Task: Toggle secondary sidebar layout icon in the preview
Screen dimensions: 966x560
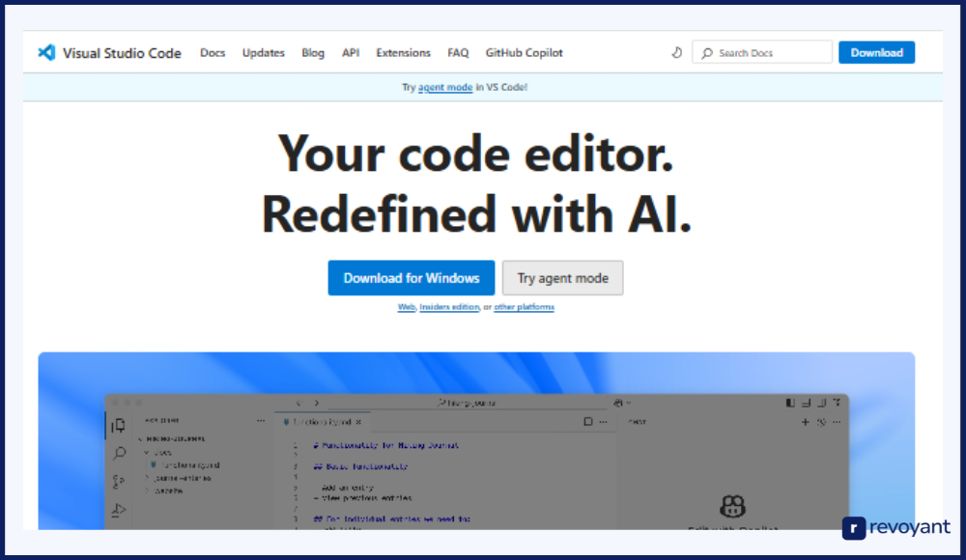Action: coord(821,403)
